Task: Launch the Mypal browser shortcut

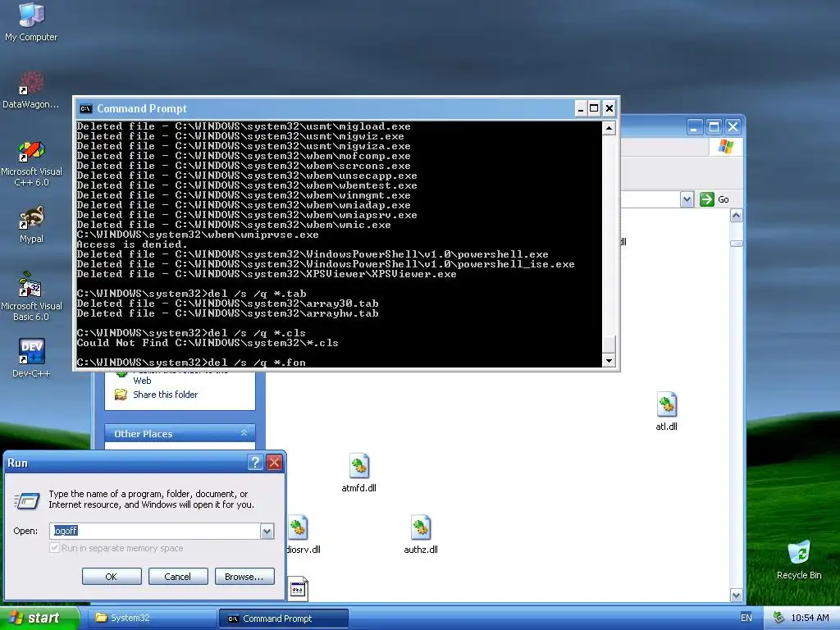Action: click(x=31, y=224)
